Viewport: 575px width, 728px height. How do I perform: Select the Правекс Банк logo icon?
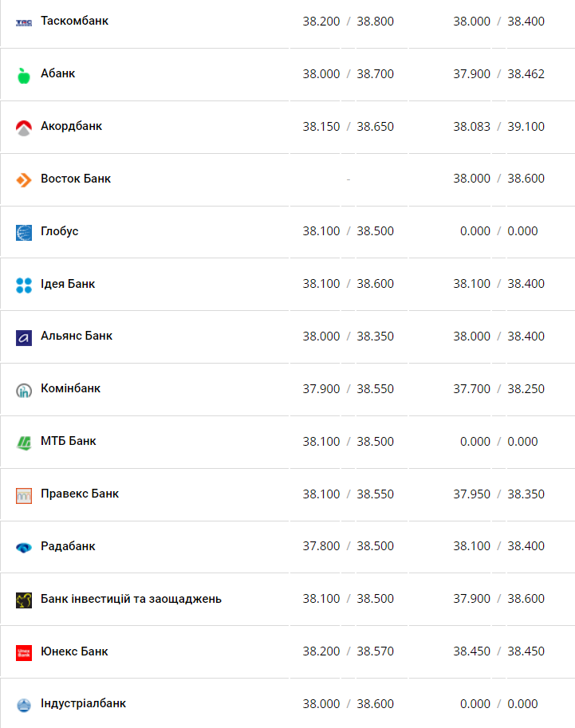click(x=24, y=496)
